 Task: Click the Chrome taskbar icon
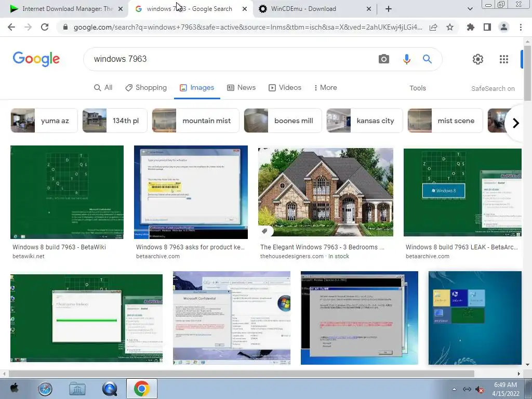(x=141, y=389)
